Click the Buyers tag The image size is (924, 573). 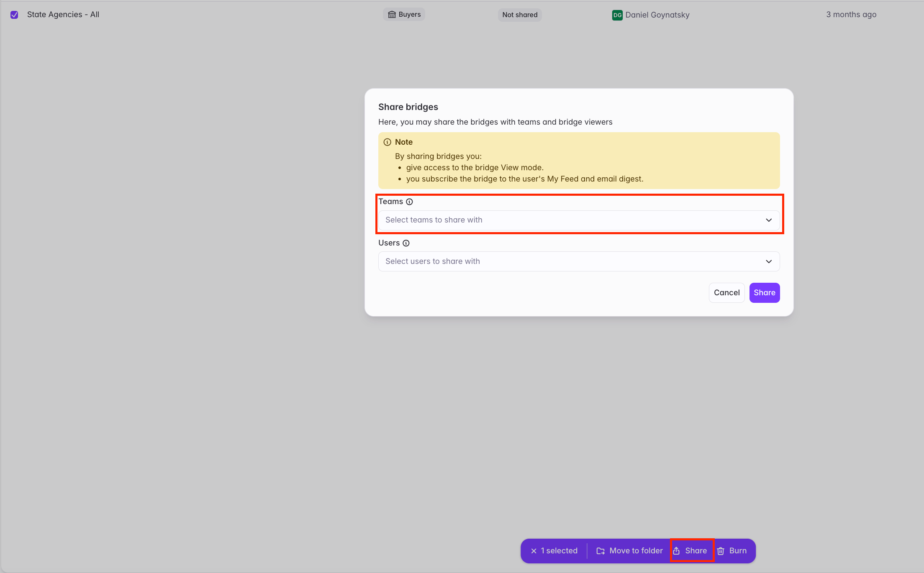point(404,15)
